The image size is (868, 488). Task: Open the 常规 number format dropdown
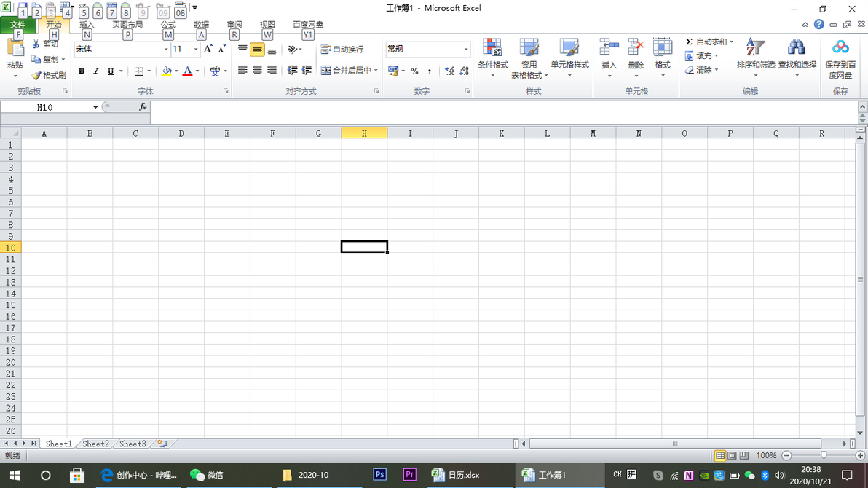(x=465, y=49)
